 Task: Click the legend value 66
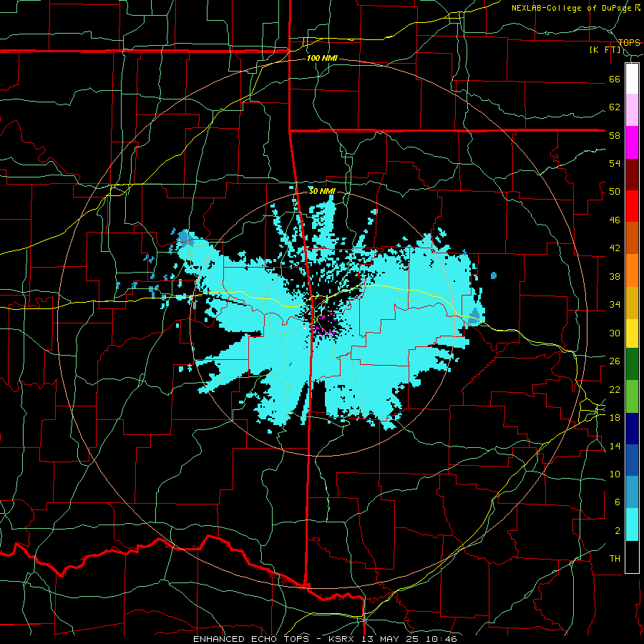pos(615,79)
